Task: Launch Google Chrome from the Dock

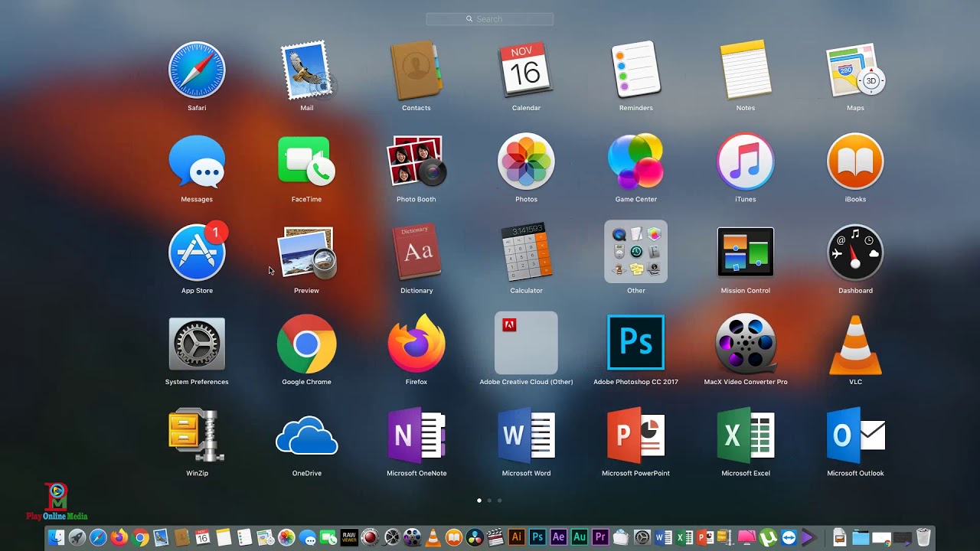Action: tap(140, 537)
